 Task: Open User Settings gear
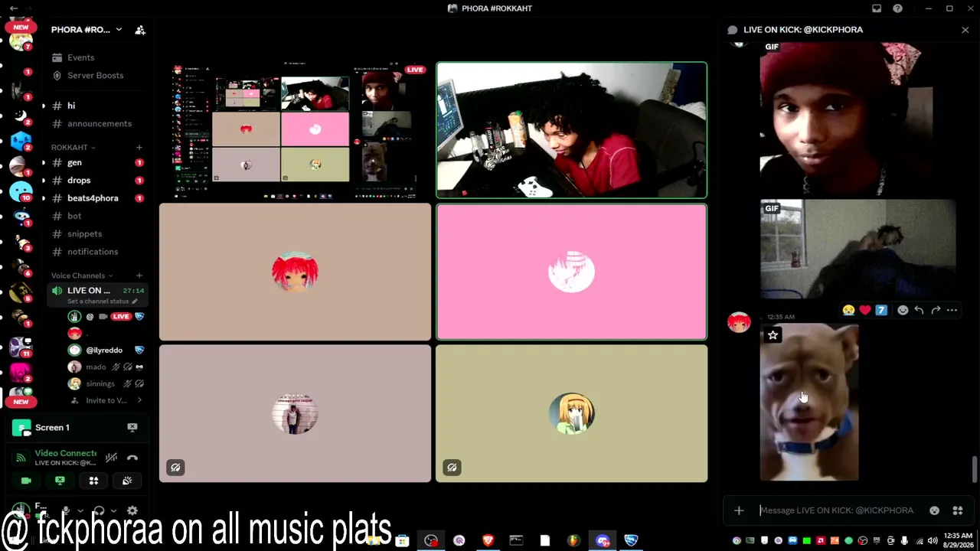[132, 510]
